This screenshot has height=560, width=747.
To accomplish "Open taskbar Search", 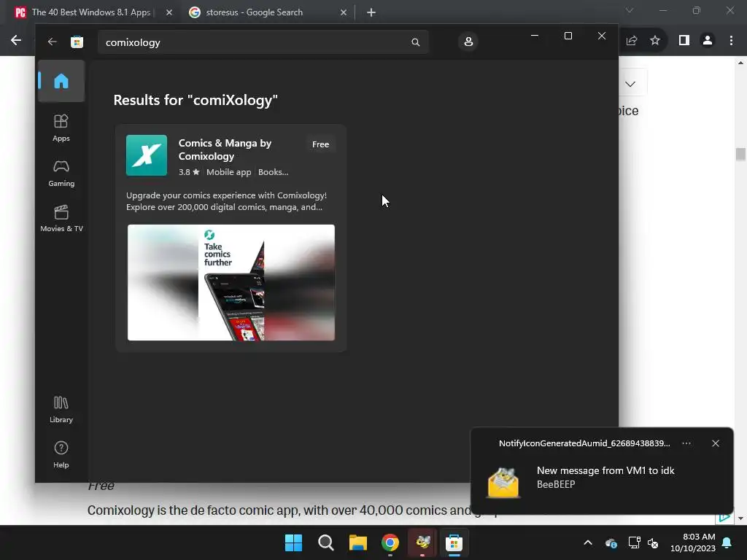I will (x=326, y=542).
